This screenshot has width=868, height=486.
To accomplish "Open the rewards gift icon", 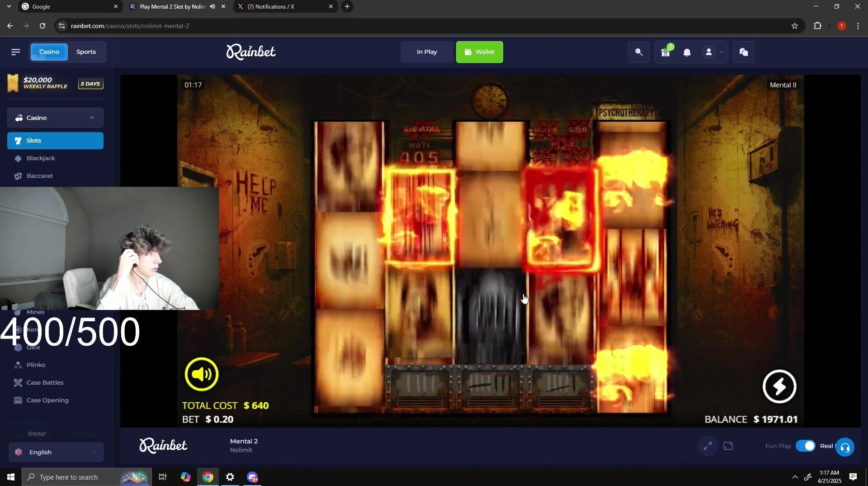I will click(665, 52).
